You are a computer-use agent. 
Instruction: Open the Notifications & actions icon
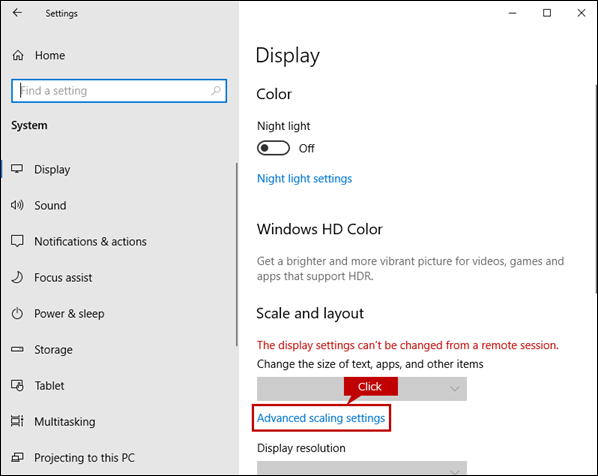(x=17, y=241)
